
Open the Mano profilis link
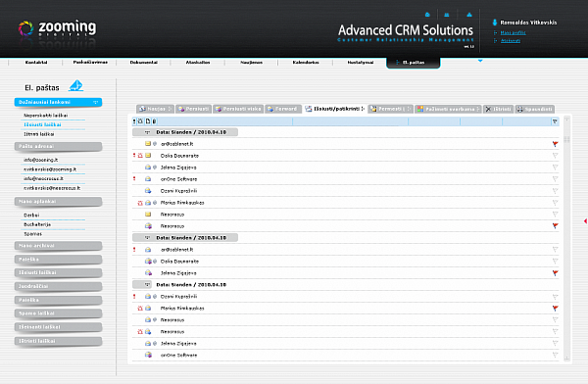click(x=513, y=32)
